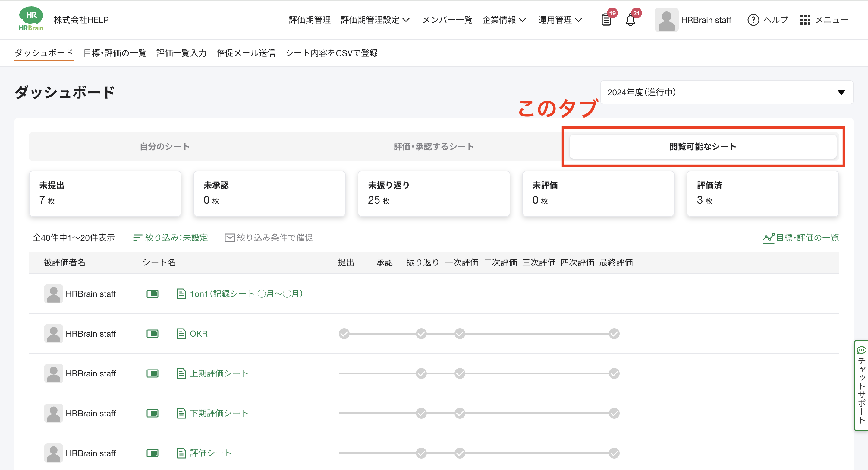
Task: Click the chart icon for 目標・評価の一覧
Action: pos(768,238)
